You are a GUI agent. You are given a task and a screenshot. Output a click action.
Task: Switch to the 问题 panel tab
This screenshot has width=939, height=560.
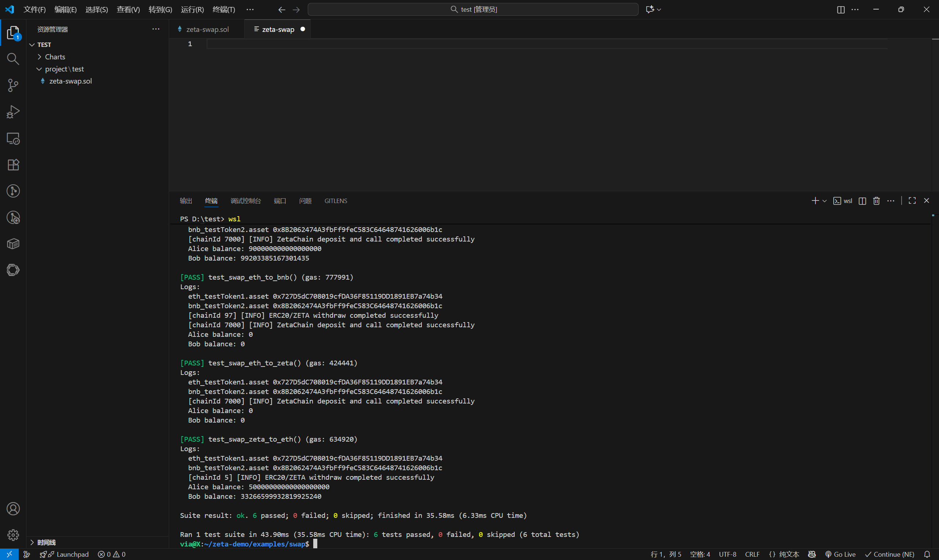[x=306, y=201]
